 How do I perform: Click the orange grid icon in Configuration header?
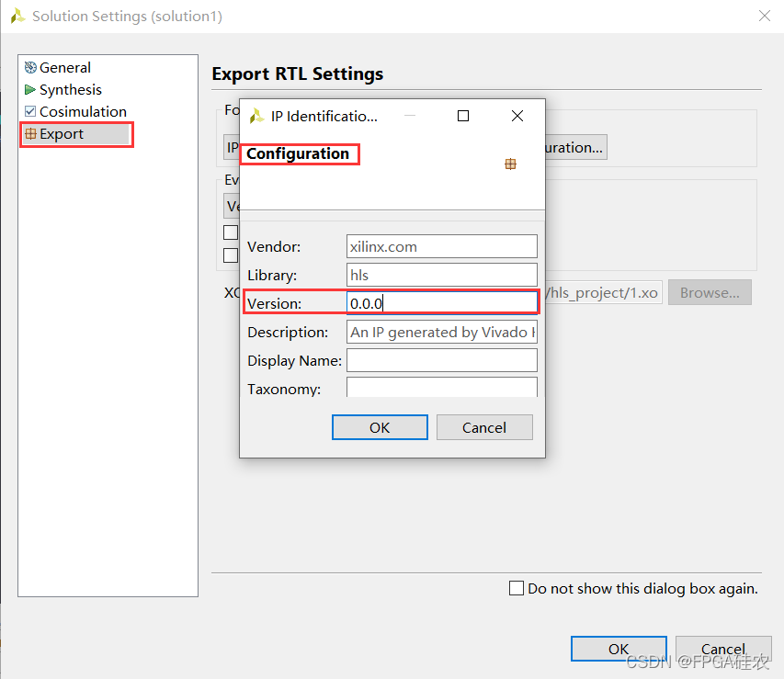click(x=510, y=164)
